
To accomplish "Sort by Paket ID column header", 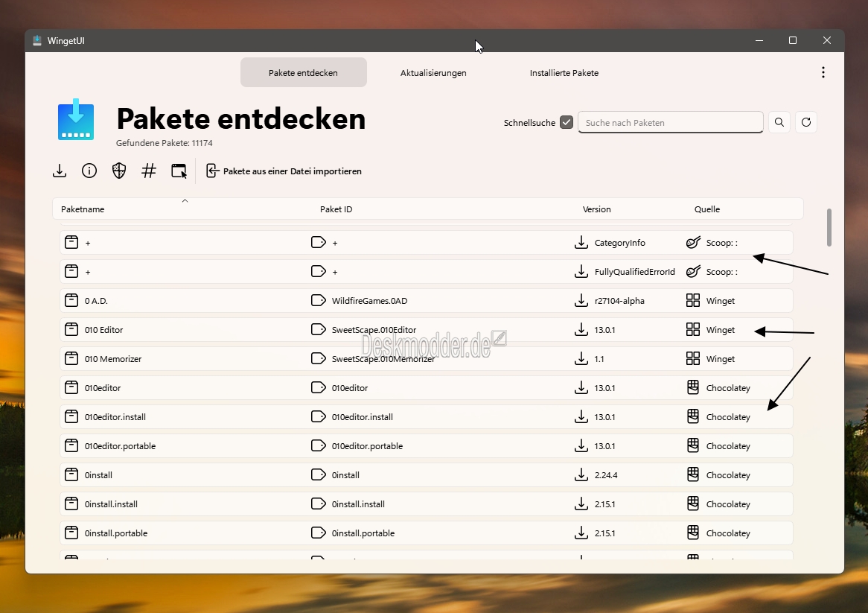I will [x=336, y=209].
